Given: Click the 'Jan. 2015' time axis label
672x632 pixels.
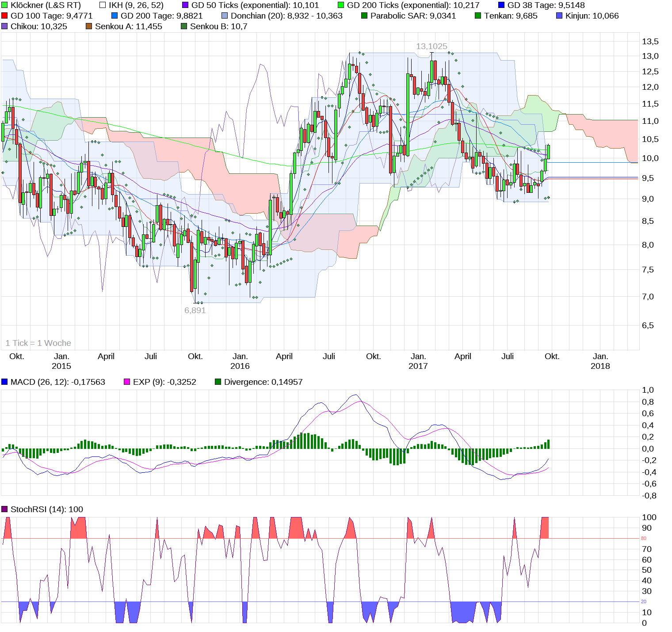Looking at the screenshot, I should 61,361.
